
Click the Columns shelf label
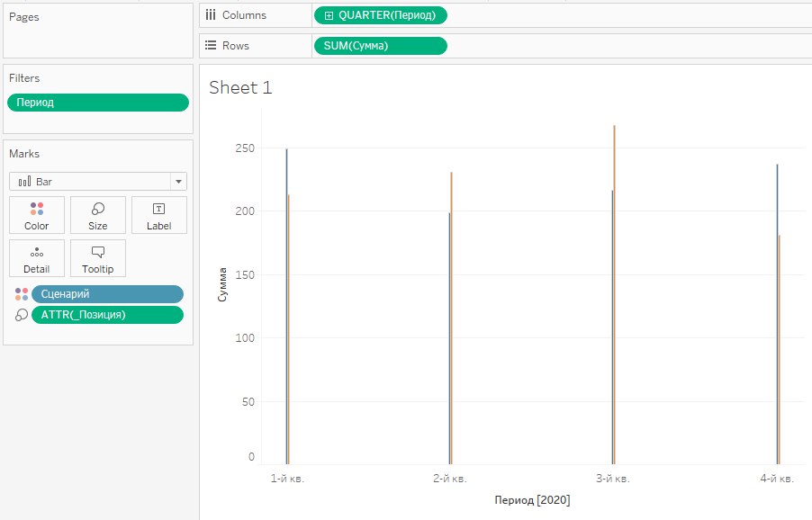[x=245, y=15]
